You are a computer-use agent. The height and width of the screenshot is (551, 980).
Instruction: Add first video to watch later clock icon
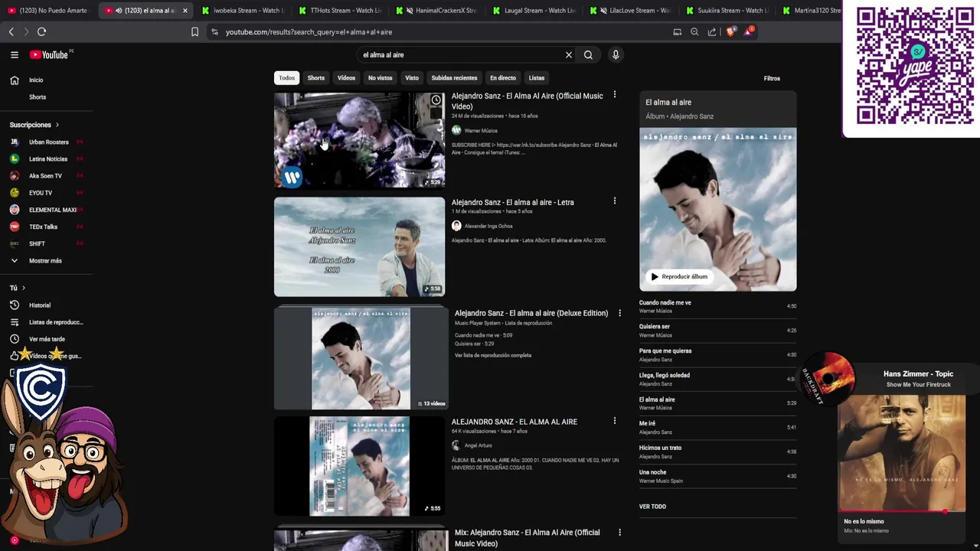[x=436, y=100]
